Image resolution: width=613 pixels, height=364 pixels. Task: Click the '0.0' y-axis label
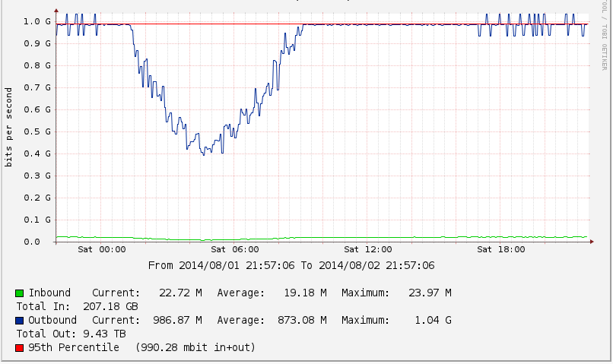[x=32, y=242]
